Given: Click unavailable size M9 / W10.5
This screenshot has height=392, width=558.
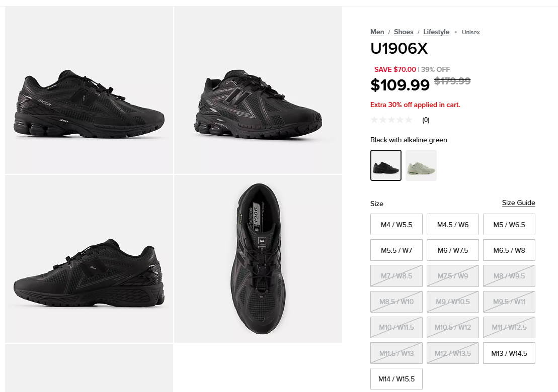Looking at the screenshot, I should 453,302.
